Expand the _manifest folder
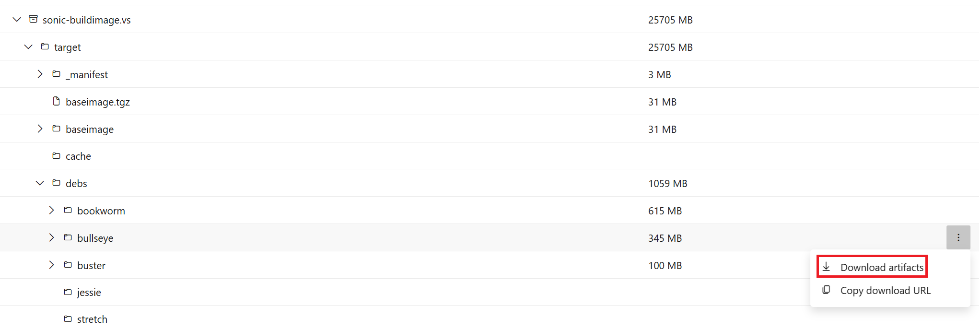Screen dimensions: 980x330 coord(40,74)
